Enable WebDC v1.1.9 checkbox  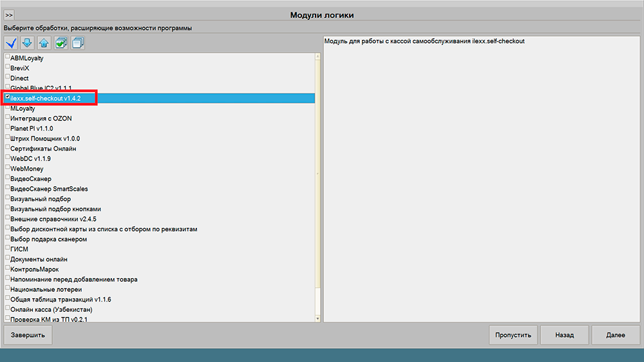(7, 157)
